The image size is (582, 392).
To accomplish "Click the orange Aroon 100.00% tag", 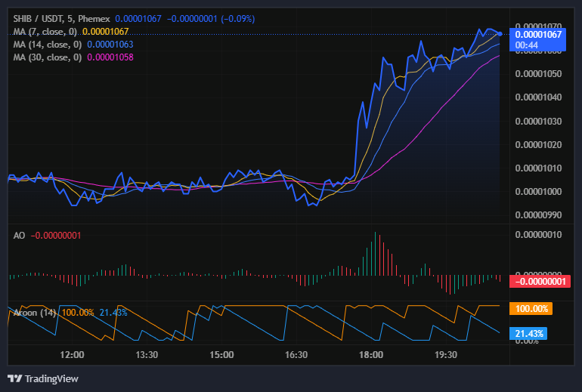I will pos(532,308).
